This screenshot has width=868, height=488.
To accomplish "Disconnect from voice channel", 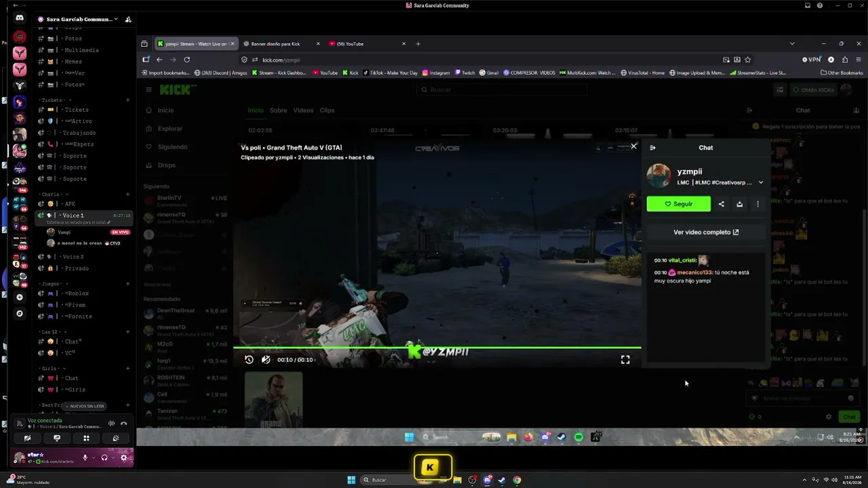I will (x=123, y=424).
